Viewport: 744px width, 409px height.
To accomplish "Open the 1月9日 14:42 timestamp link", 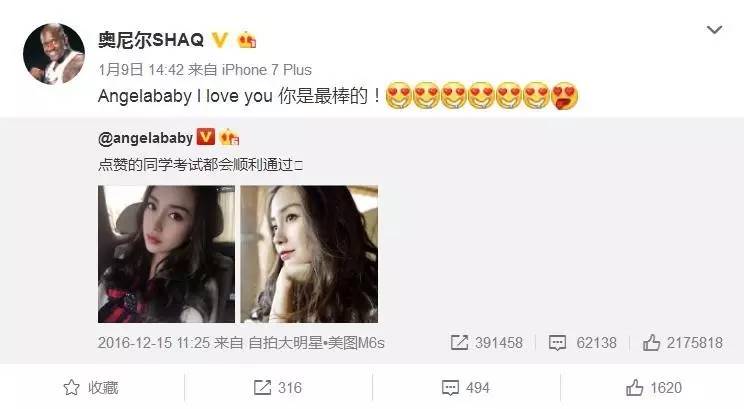I will pos(141,70).
